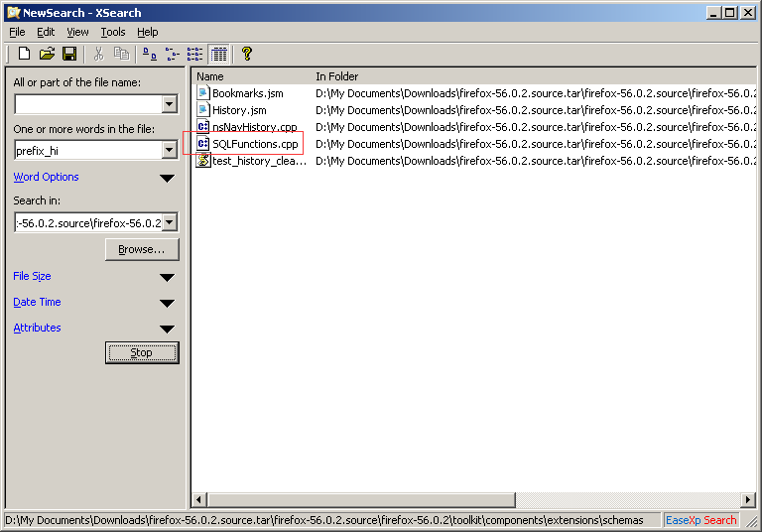762x532 pixels.
Task: Click the Copy toolbar icon
Action: pyautogui.click(x=121, y=54)
